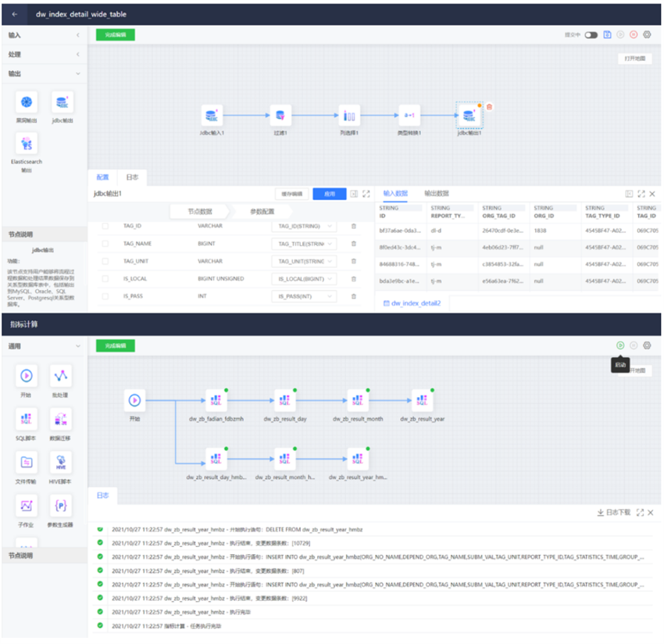The image size is (664, 644).
Task: Click the 参数配置 step in wizard
Action: [268, 212]
